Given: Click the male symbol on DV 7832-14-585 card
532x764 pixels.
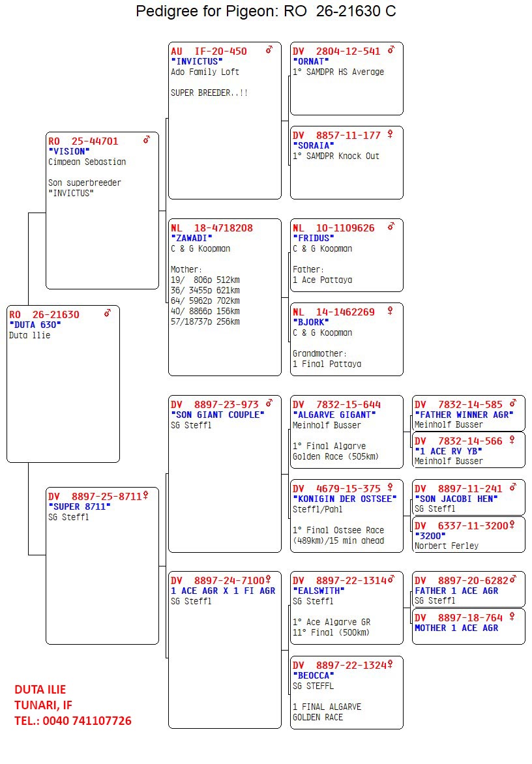Looking at the screenshot, I should pyautogui.click(x=513, y=403).
